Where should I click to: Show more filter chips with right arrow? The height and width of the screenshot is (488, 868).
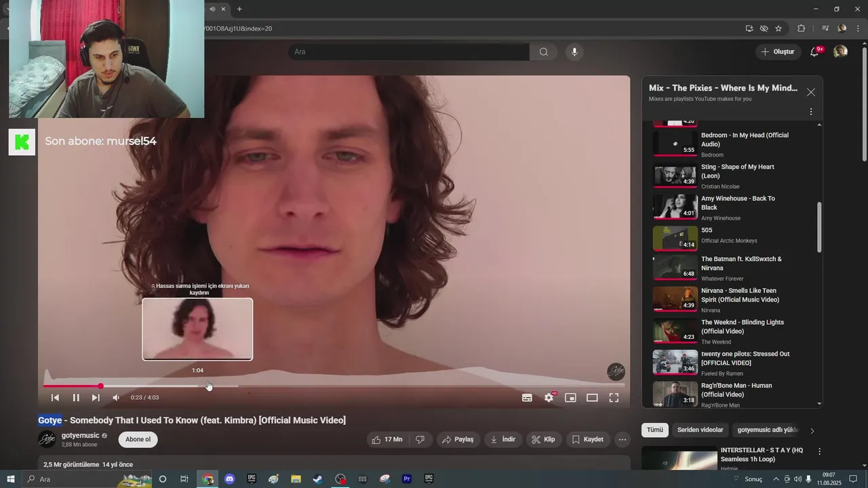(x=812, y=430)
